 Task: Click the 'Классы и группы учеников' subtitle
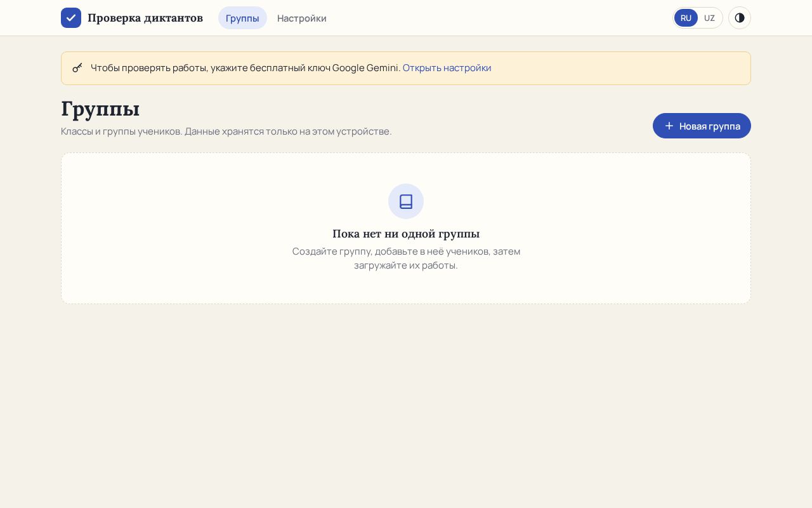226,131
